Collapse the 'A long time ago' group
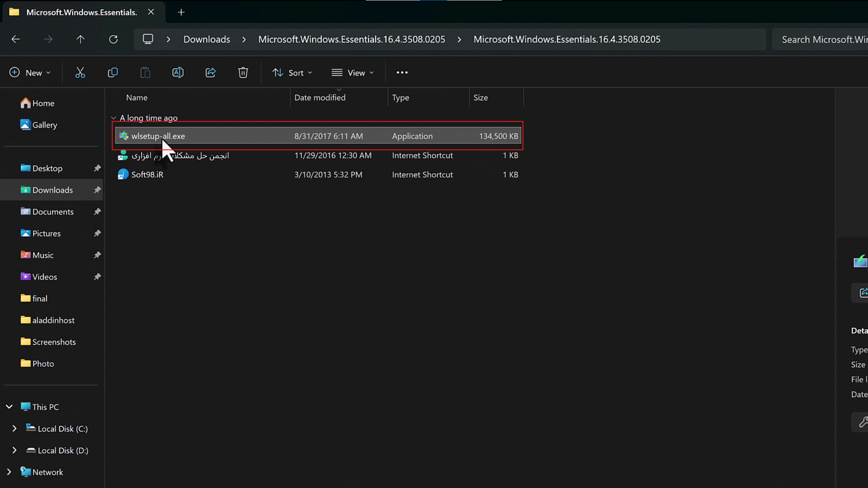868x488 pixels. [113, 118]
